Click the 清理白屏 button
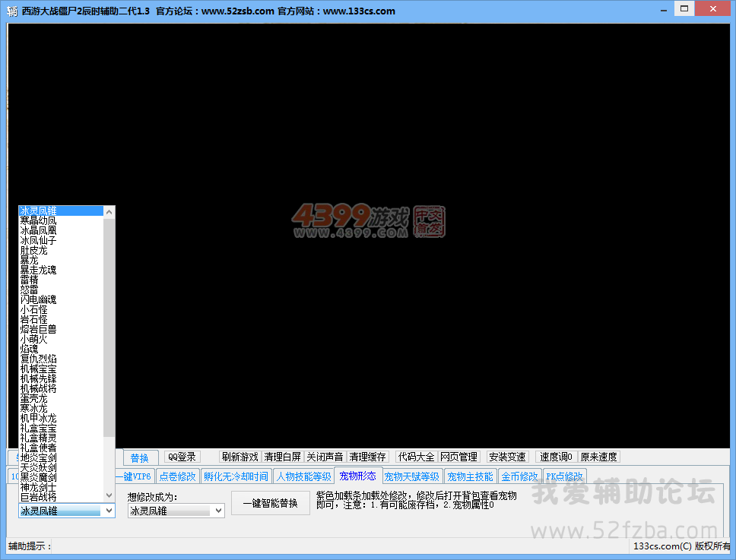This screenshot has width=736, height=560. pos(282,457)
